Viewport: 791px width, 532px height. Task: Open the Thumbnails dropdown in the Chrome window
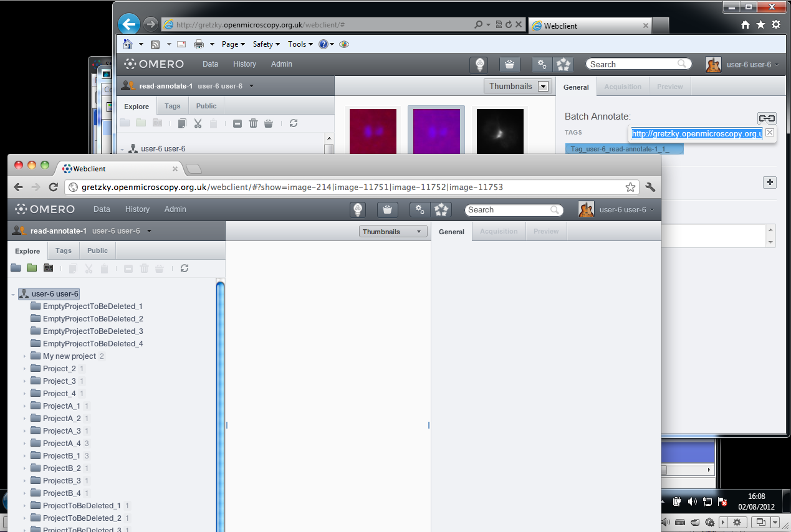coord(393,232)
